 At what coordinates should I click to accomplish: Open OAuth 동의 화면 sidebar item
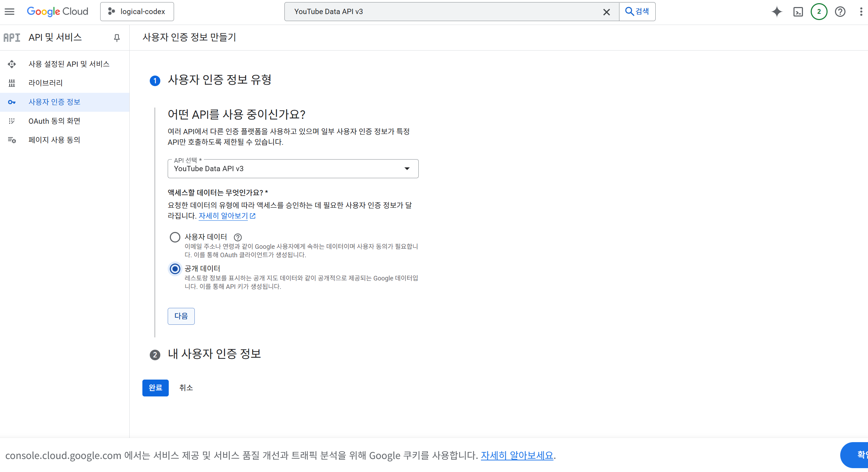pos(54,121)
